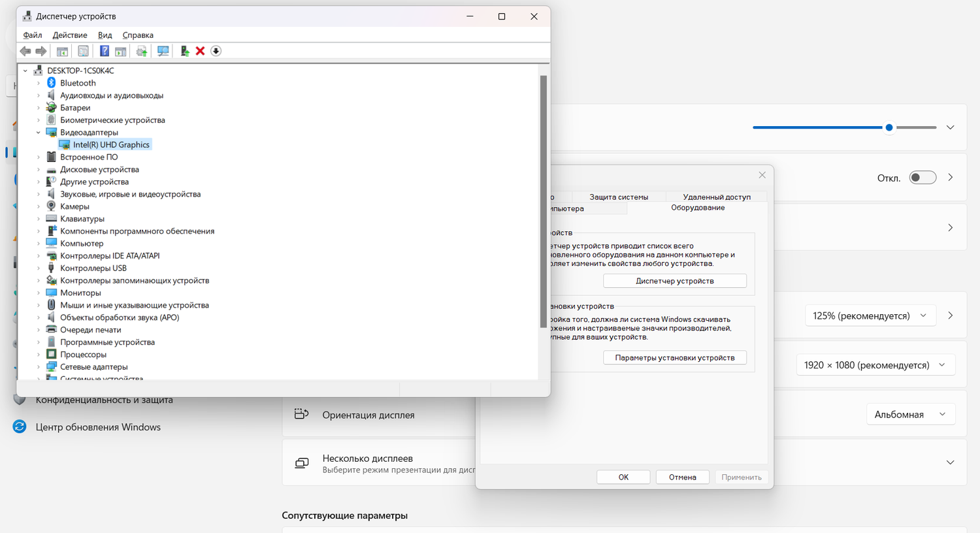Uninstall device using the red X icon
This screenshot has height=533, width=980.
(200, 51)
